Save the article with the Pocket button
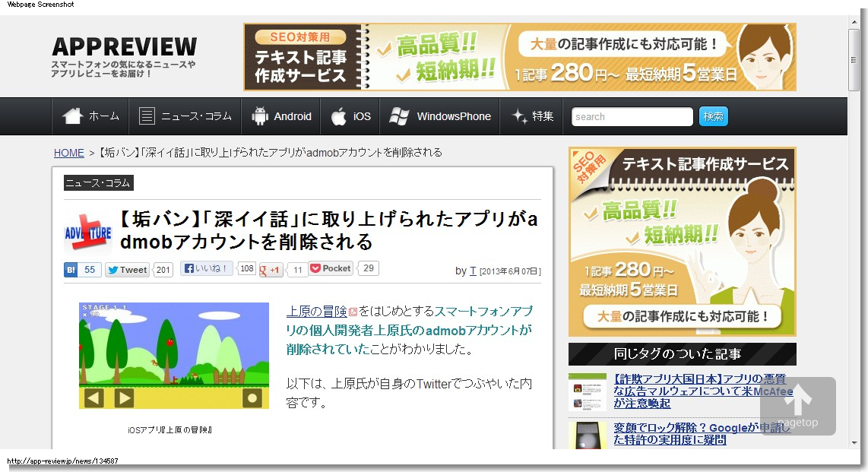Image resolution: width=868 pixels, height=472 pixels. coord(331,268)
